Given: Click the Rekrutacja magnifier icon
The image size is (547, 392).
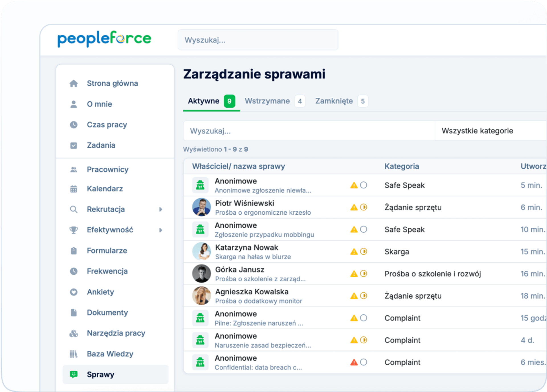Looking at the screenshot, I should pyautogui.click(x=74, y=209).
